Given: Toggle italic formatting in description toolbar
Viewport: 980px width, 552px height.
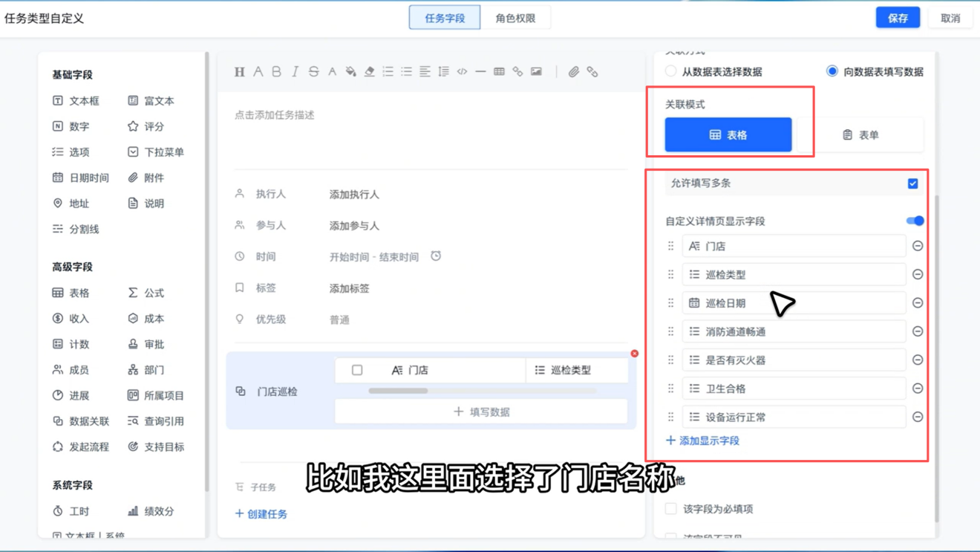Looking at the screenshot, I should click(x=295, y=72).
